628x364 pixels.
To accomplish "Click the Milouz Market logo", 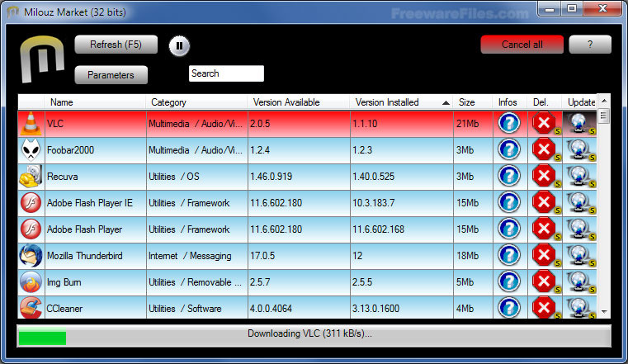I will [42, 59].
